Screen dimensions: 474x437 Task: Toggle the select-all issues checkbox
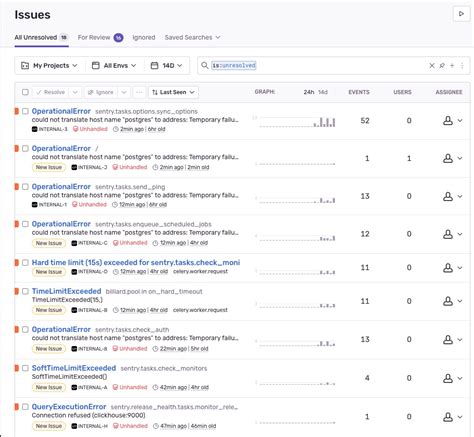click(25, 92)
